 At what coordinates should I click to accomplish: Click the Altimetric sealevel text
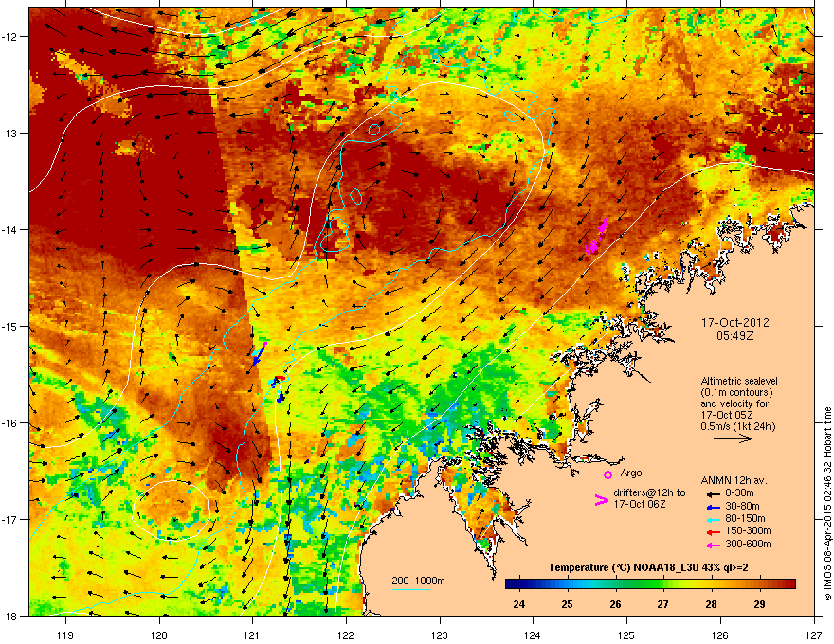point(739,381)
